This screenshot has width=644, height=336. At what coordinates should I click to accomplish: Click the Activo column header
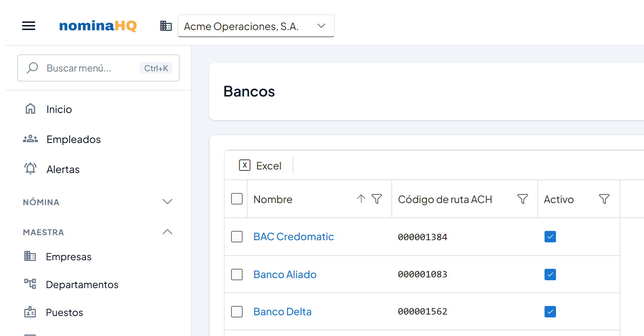(559, 199)
